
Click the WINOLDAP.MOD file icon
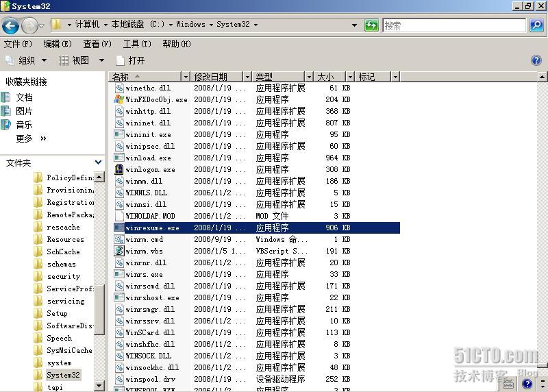(119, 216)
